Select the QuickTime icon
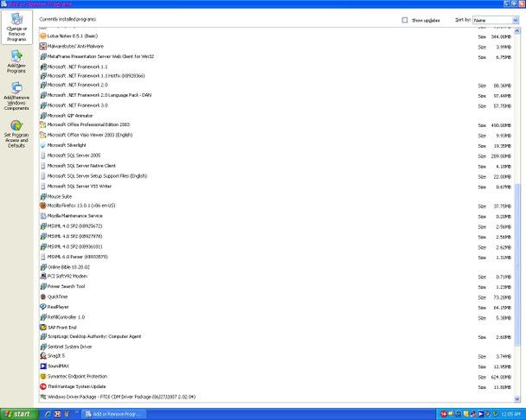This screenshot has width=526, height=420. click(43, 296)
